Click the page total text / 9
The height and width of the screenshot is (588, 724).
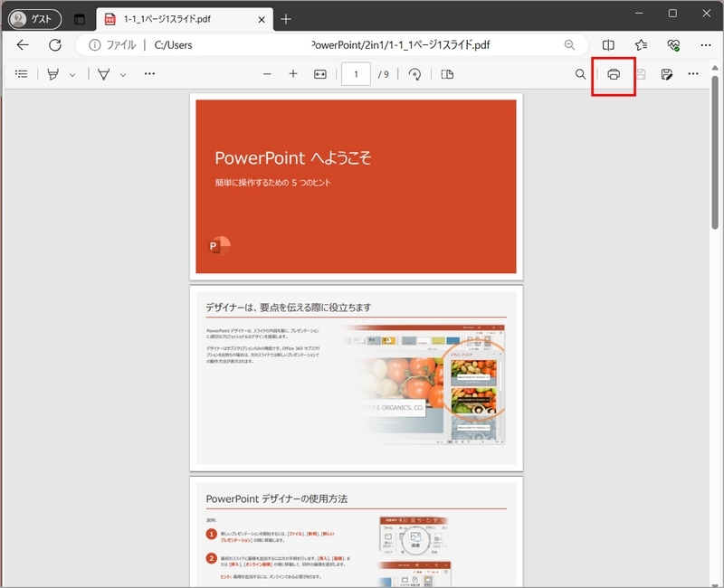coord(383,74)
